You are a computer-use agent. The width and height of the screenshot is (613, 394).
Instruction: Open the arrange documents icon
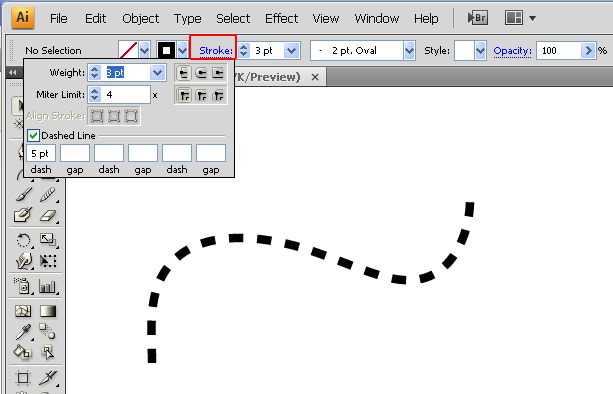coord(514,18)
